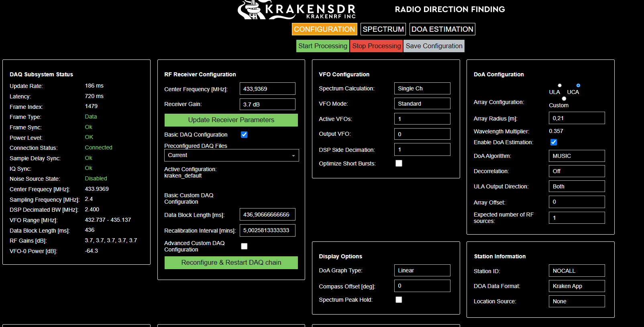
Task: Click Start Processing button
Action: 323,46
